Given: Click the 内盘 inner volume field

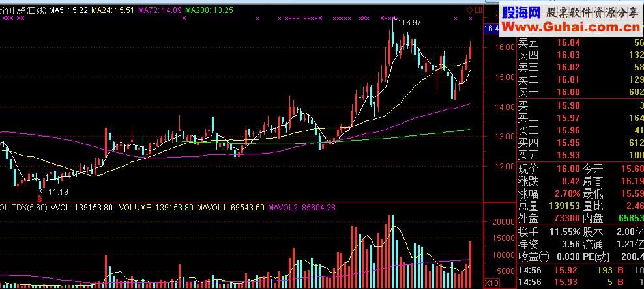Looking at the screenshot, I should tap(613, 219).
